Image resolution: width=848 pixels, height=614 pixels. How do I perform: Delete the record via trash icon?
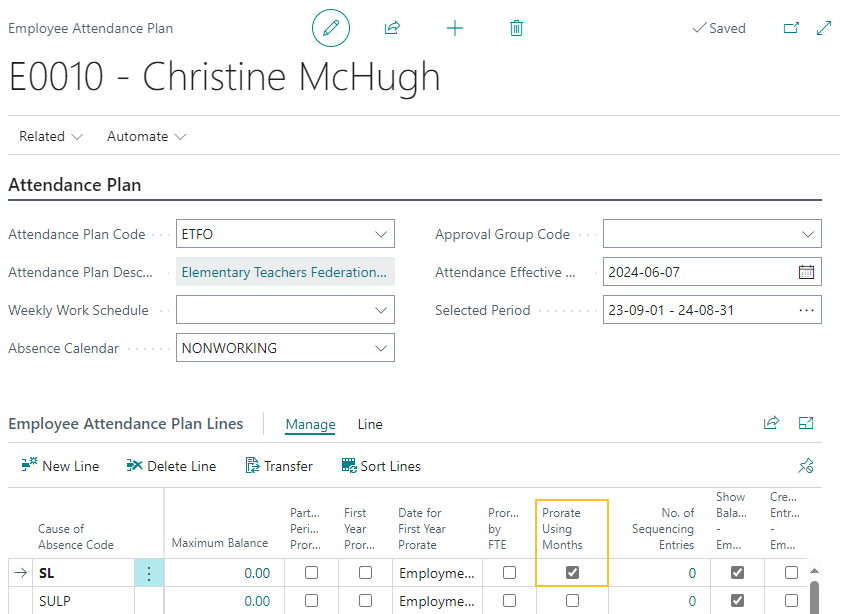click(x=516, y=28)
